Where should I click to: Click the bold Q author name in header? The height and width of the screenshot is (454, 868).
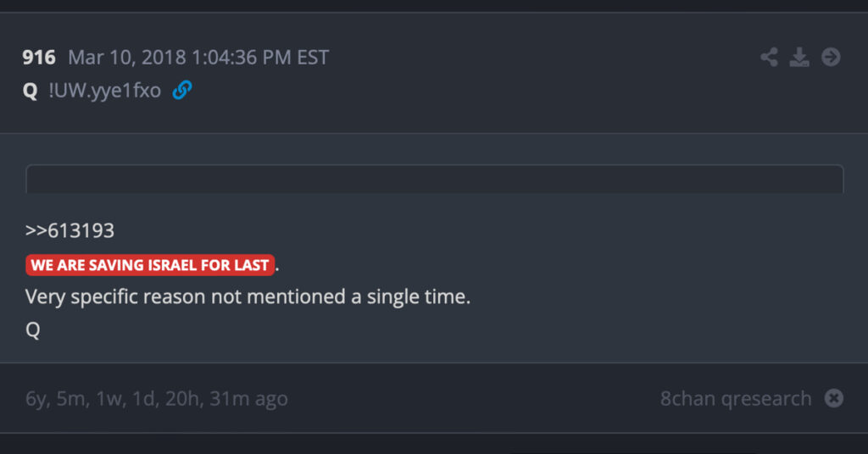pyautogui.click(x=31, y=91)
